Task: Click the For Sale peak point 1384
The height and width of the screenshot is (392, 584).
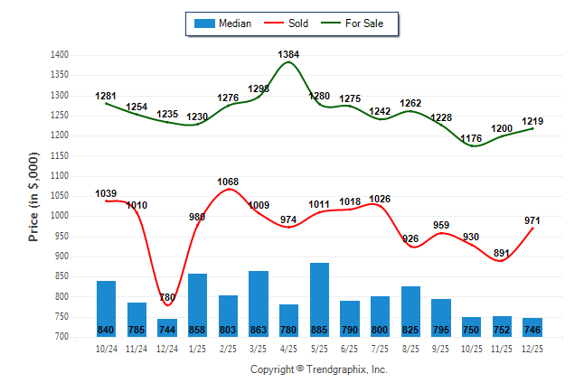Action: coord(289,61)
